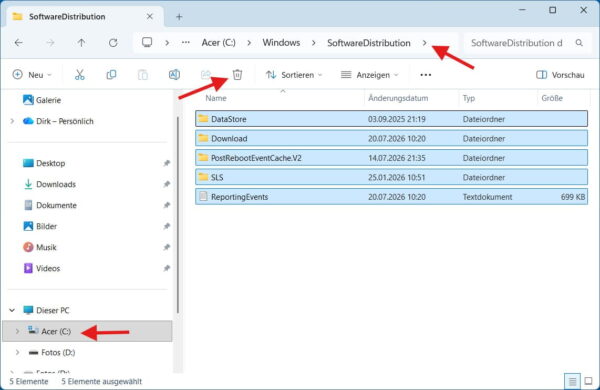This screenshot has height=390, width=600.
Task: Collapse the Dieser PC node
Action: click(x=12, y=310)
